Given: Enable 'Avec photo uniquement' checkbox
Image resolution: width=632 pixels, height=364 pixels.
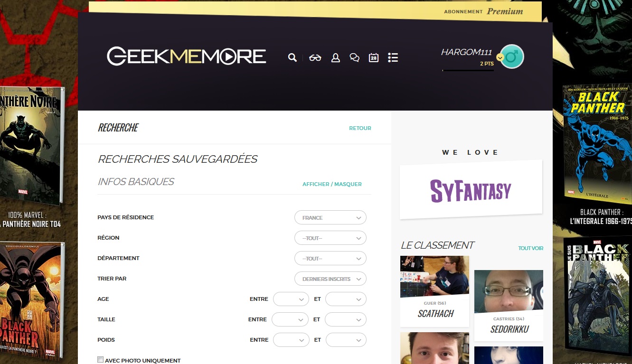Looking at the screenshot, I should click(x=100, y=360).
